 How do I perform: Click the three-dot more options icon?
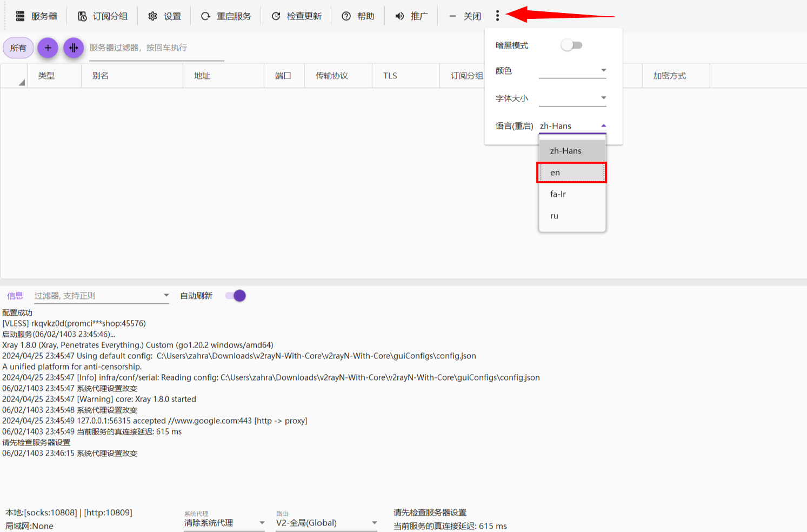pos(497,16)
